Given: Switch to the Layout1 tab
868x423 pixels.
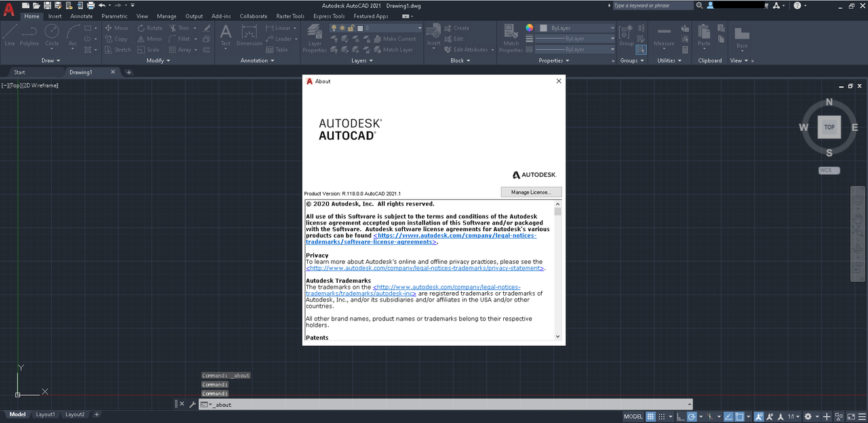Looking at the screenshot, I should [45, 414].
